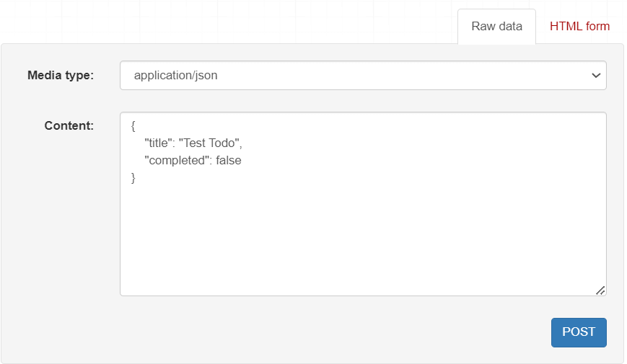Screen dimensions: 627x364
Task: Click the "completed" key in JSON content
Action: tap(175, 161)
